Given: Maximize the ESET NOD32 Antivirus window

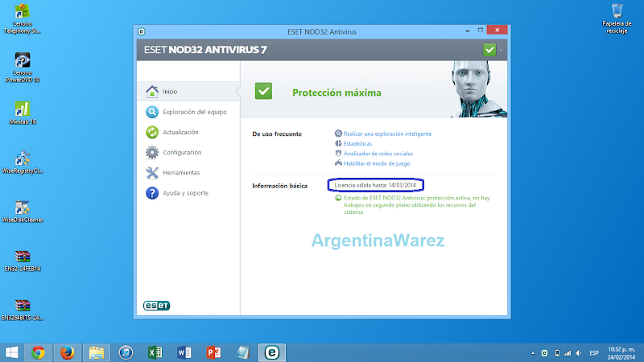Looking at the screenshot, I should pyautogui.click(x=480, y=31).
